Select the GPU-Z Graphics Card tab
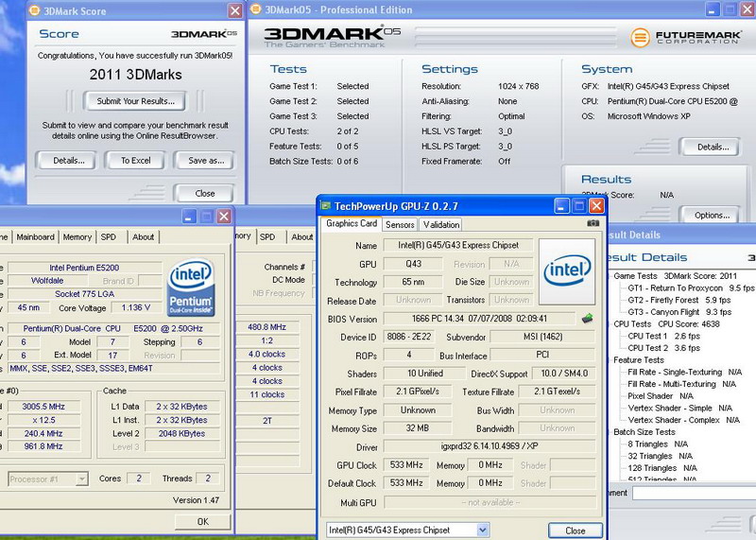The image size is (756, 540). coord(352,223)
